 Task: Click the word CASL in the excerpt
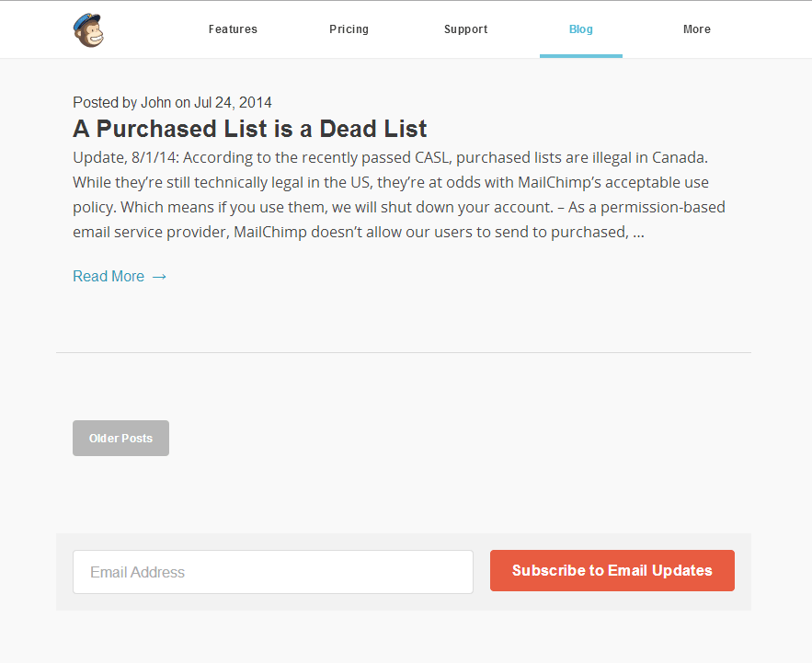point(429,157)
